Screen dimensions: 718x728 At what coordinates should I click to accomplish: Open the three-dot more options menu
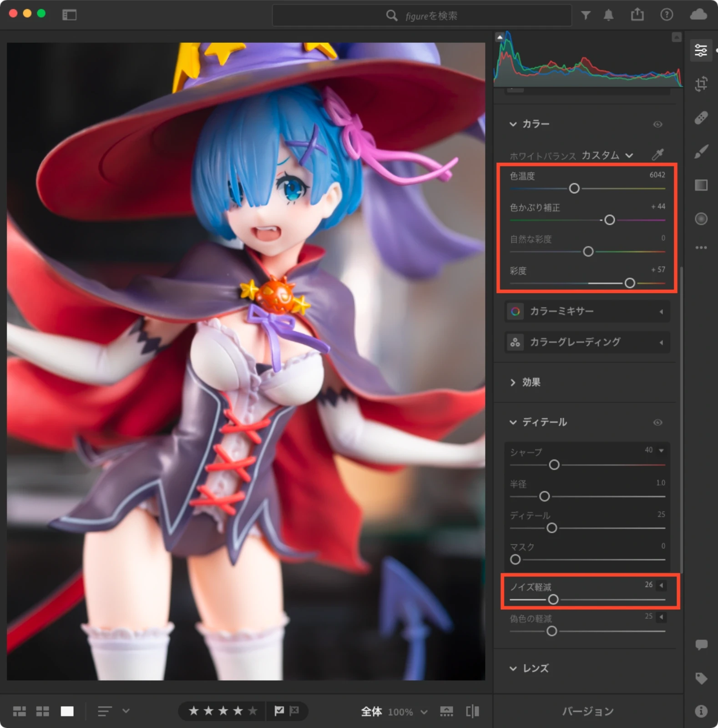click(x=701, y=248)
